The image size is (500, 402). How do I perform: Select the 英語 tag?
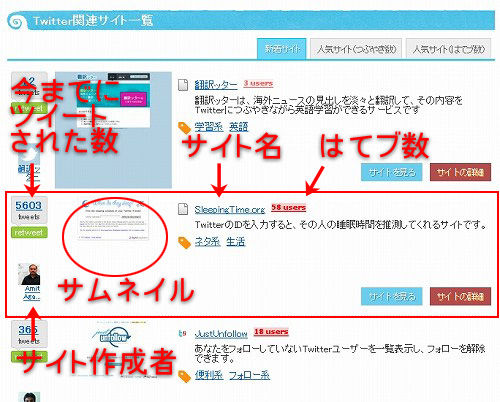point(238,127)
